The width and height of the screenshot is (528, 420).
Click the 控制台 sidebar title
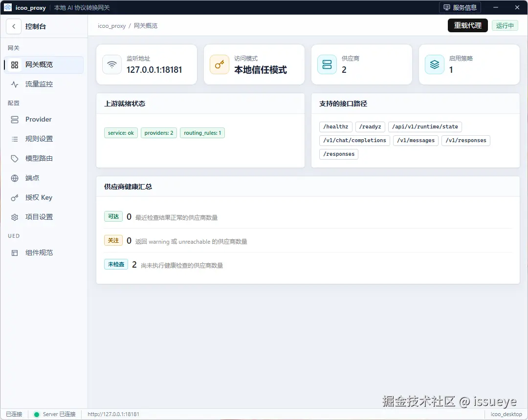(36, 26)
